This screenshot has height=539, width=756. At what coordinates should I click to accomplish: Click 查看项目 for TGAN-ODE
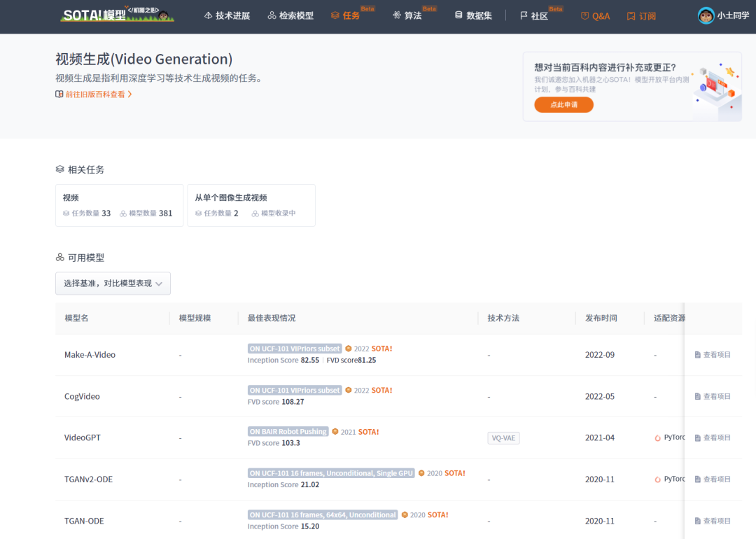pyautogui.click(x=712, y=521)
